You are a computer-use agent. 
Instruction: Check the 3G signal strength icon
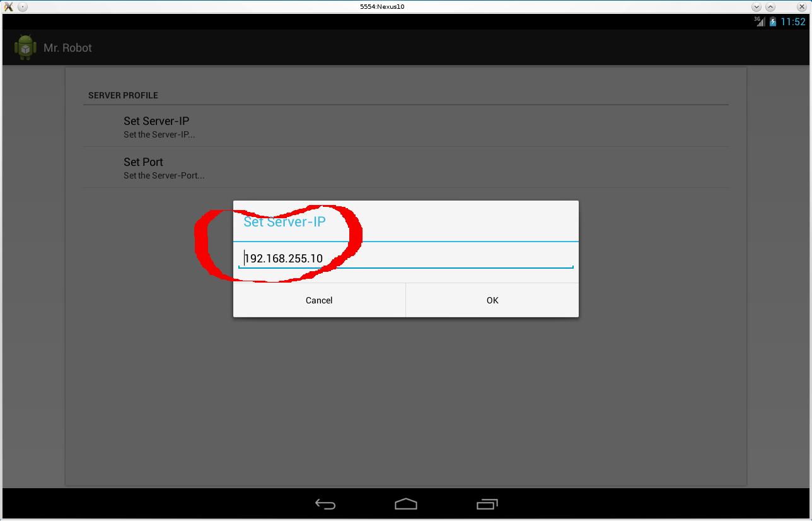tap(760, 21)
